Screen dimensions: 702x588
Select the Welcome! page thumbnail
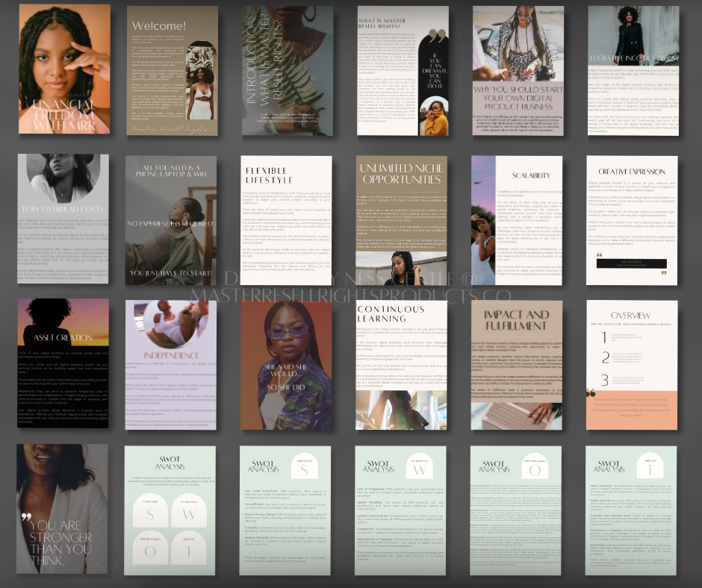click(x=172, y=71)
